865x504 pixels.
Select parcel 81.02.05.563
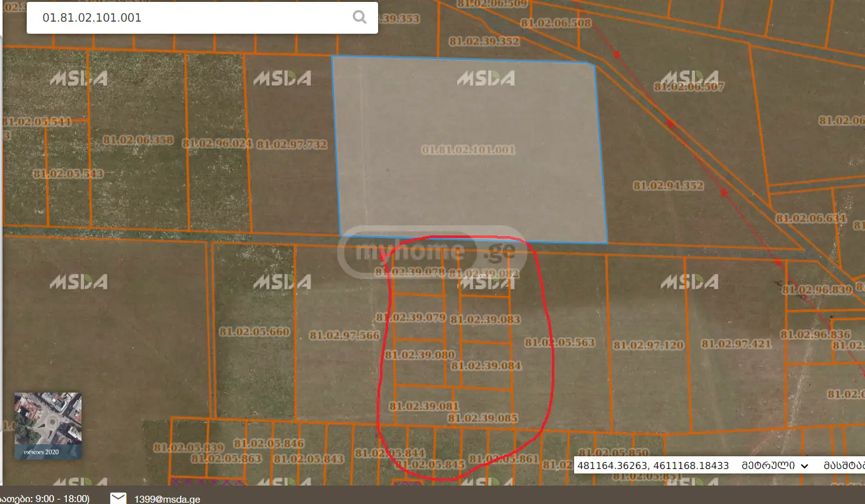[x=559, y=342]
